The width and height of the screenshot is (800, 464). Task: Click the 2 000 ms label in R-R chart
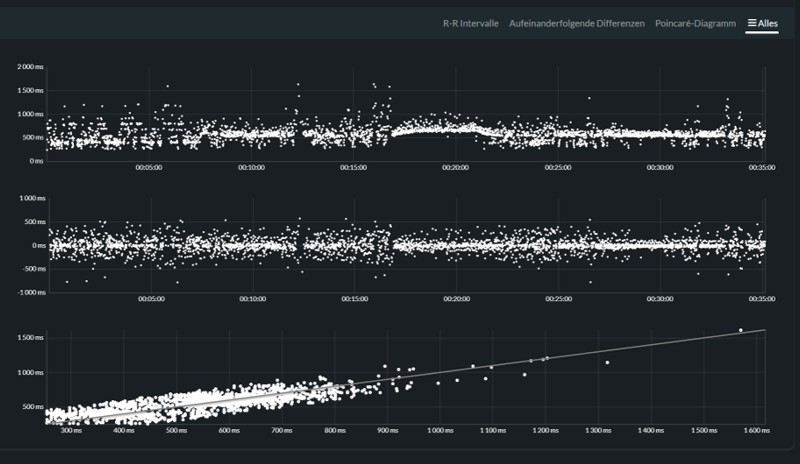[30, 67]
